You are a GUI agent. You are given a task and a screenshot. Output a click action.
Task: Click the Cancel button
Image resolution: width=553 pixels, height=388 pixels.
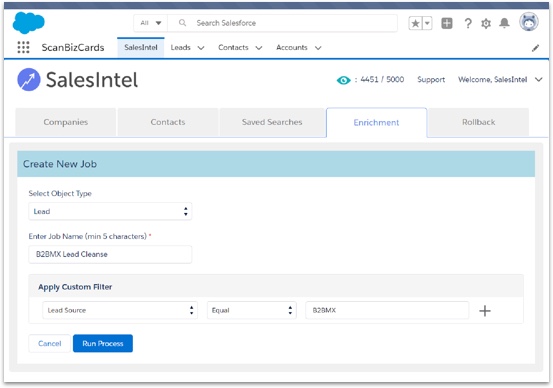(50, 344)
